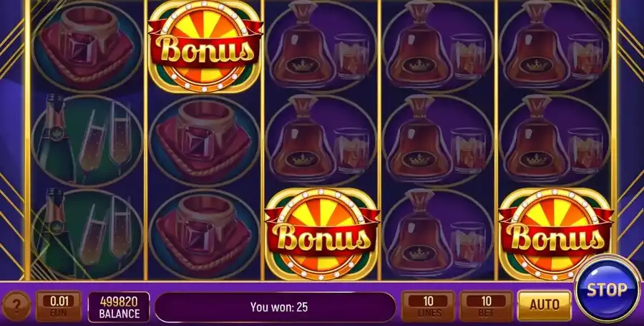Image resolution: width=644 pixels, height=326 pixels.
Task: Click the champagne symbol in first reel bottom
Action: (x=87, y=234)
